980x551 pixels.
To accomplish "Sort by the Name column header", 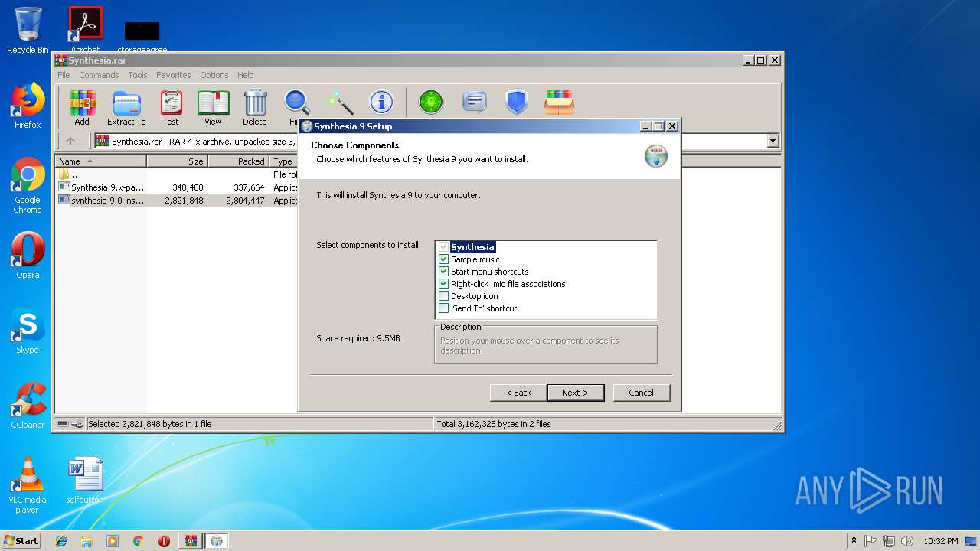I will [101, 161].
